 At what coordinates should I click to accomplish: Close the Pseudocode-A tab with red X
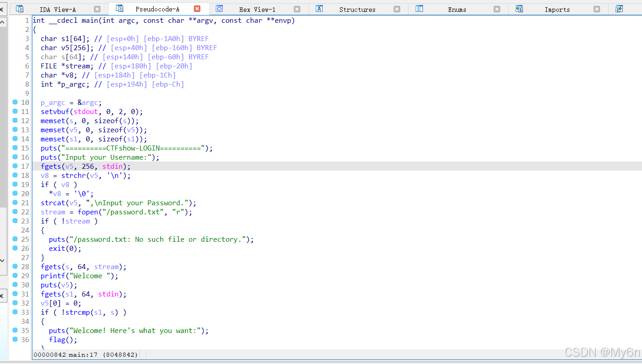coord(197,9)
